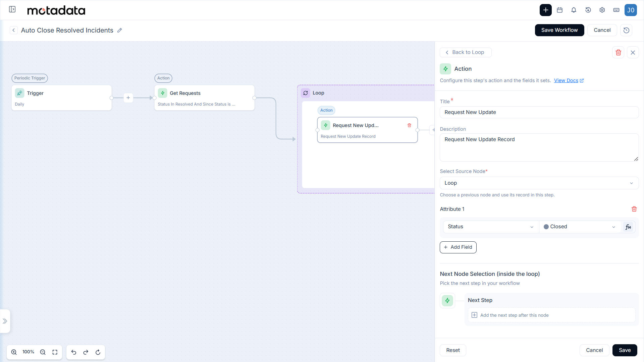644x362 pixels.
Task: Cancel the workflow editing in header
Action: pyautogui.click(x=602, y=30)
